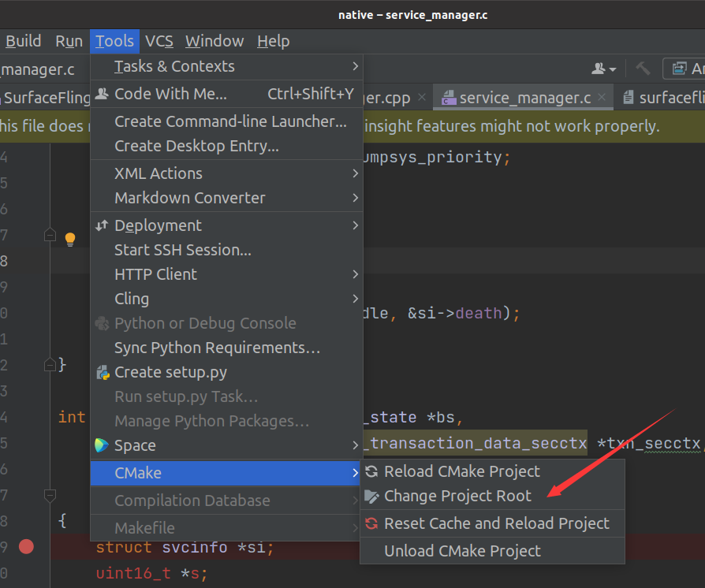Image resolution: width=705 pixels, height=588 pixels.
Task: Click the yellow lightbulb quick-fix icon
Action: [69, 238]
